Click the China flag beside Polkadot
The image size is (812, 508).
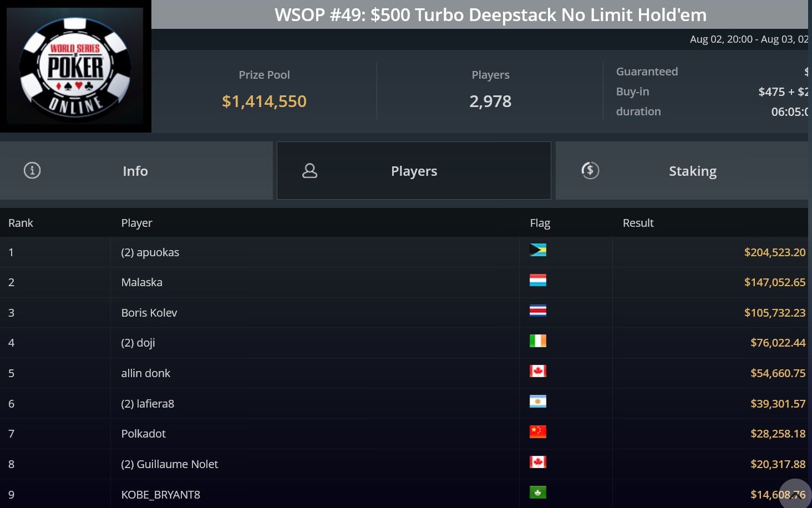538,431
